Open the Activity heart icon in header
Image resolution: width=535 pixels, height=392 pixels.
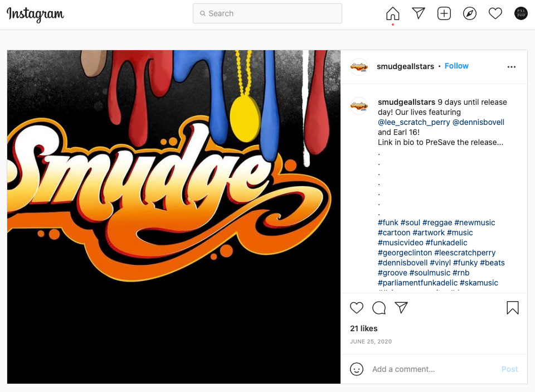495,13
